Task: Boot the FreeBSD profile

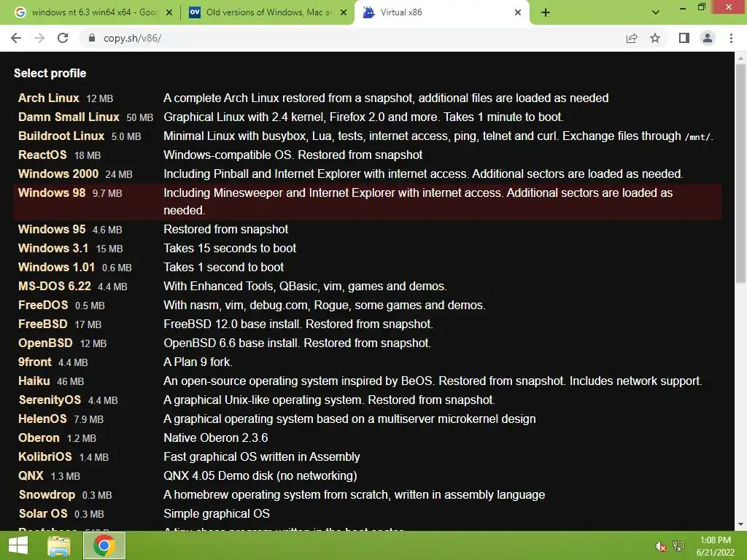Action: [42, 324]
